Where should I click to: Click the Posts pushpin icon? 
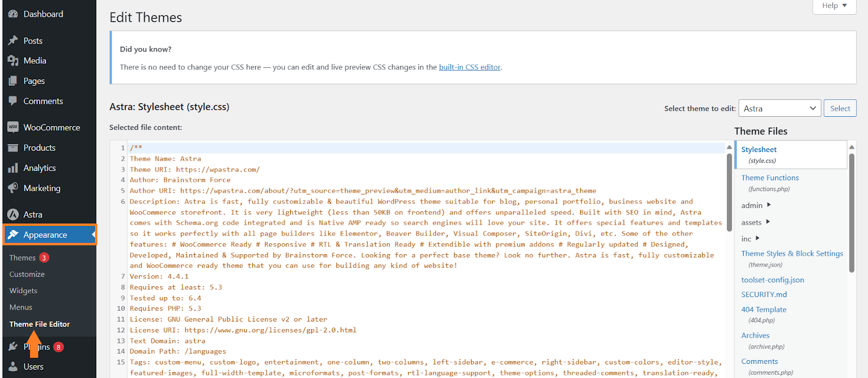[13, 41]
